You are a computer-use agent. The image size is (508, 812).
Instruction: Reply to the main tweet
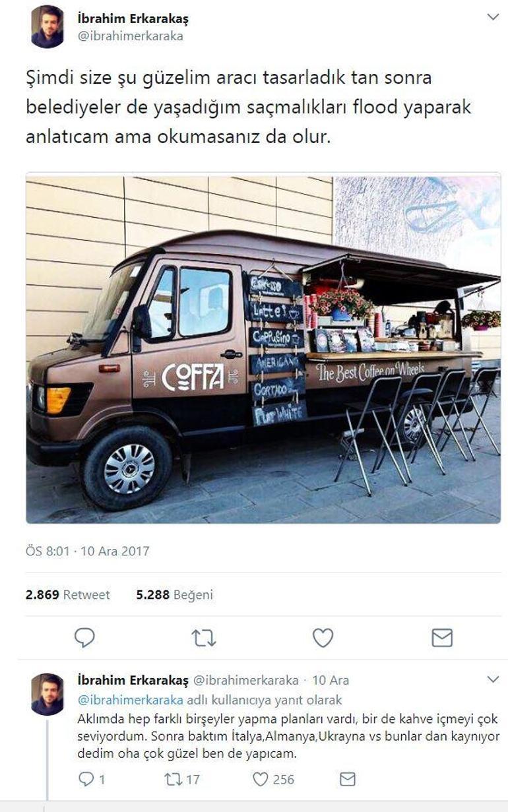pyautogui.click(x=84, y=637)
